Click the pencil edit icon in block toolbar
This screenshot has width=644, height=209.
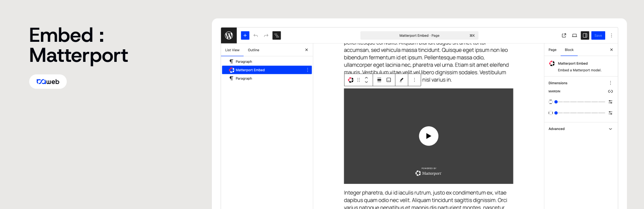[x=402, y=80]
